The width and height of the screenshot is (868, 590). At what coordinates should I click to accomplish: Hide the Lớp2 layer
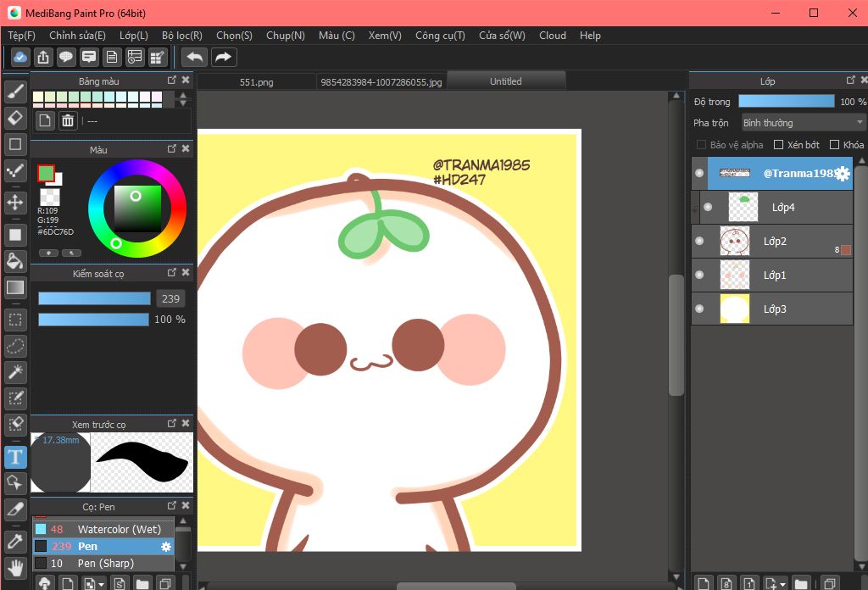click(x=699, y=242)
